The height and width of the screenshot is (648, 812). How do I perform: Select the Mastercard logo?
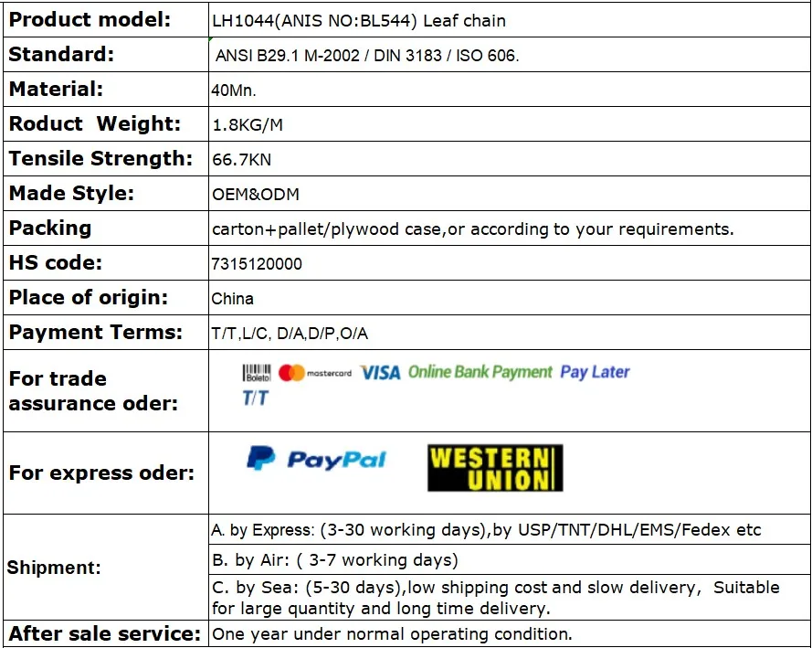315,373
